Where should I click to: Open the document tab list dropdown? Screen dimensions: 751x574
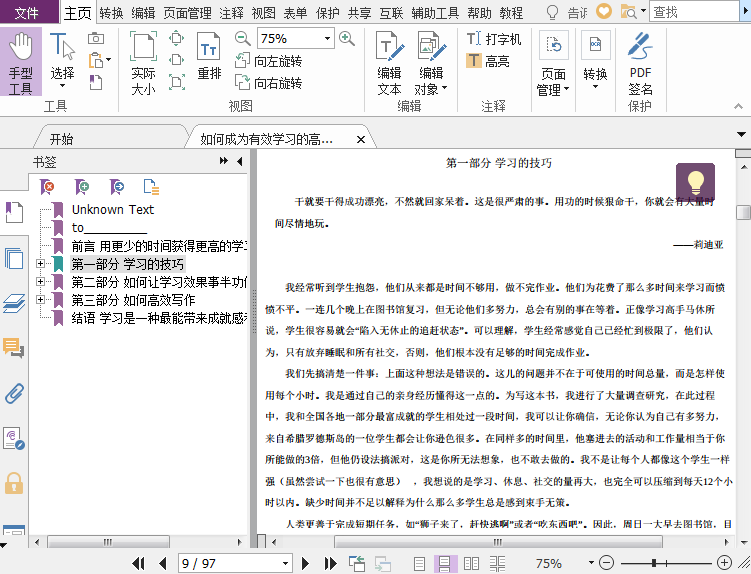point(741,134)
